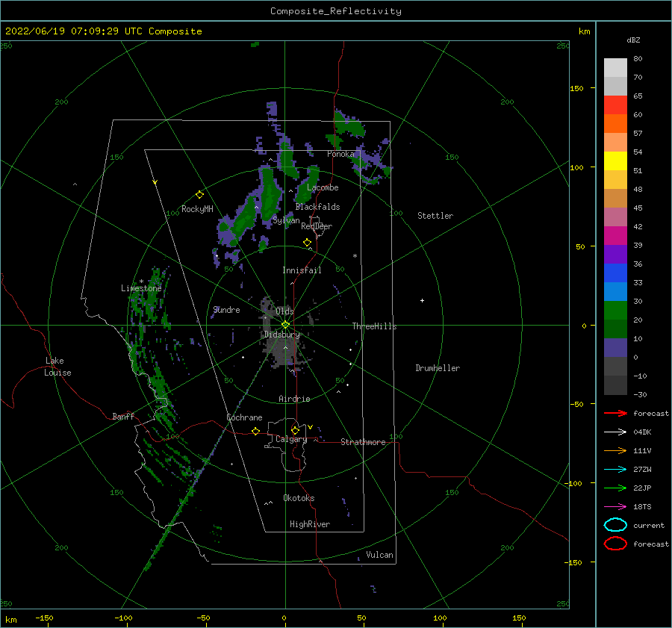Click the Banff label

(123, 417)
